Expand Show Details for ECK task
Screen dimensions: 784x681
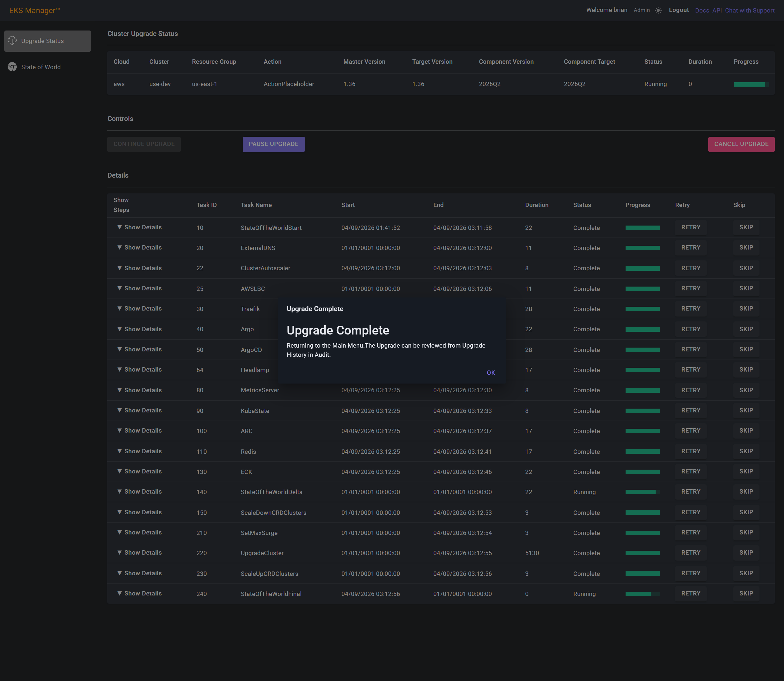click(139, 471)
